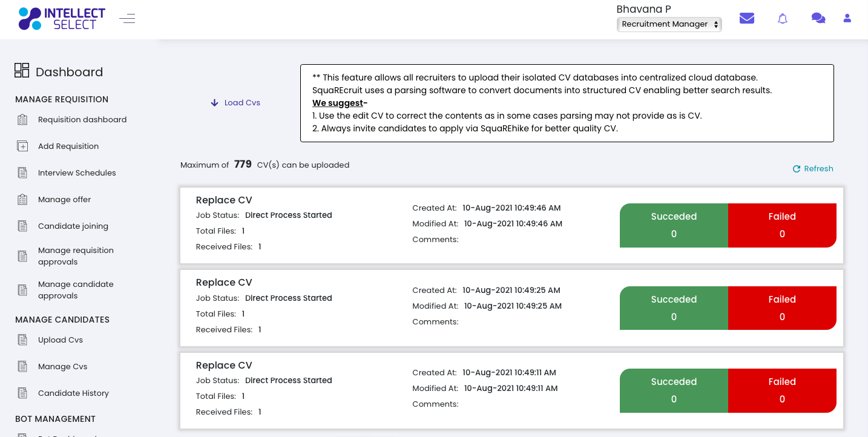
Task: Click the BOT MANAGEMENT section heading
Action: click(x=55, y=419)
